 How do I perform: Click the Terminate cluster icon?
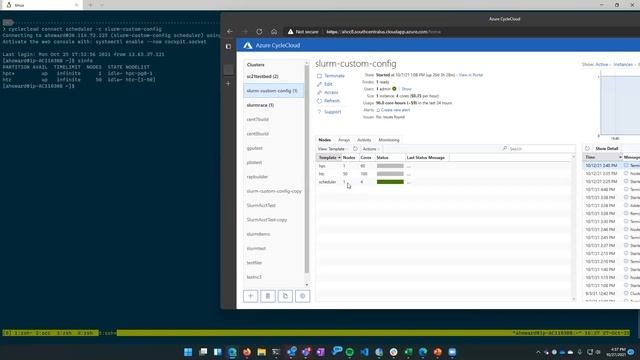[320, 76]
